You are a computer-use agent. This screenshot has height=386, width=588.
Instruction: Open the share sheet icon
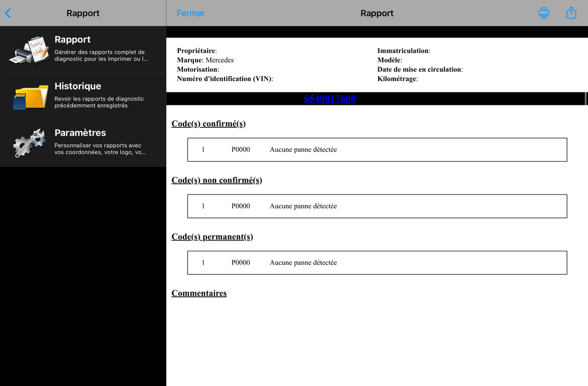pos(571,13)
